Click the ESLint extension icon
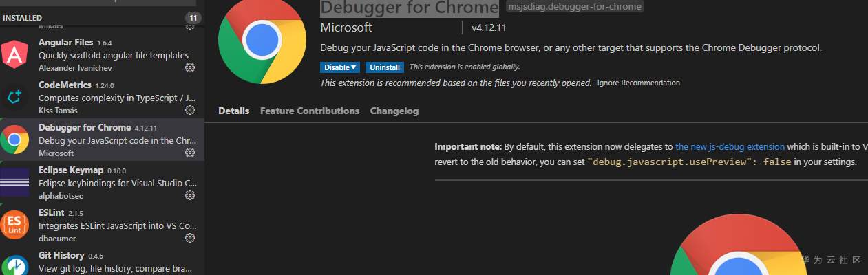 14,225
